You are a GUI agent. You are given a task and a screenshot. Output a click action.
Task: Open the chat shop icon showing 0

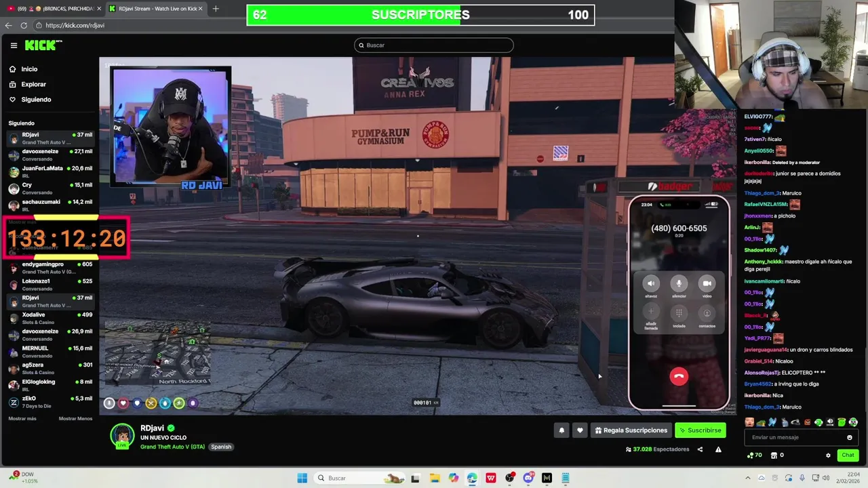click(777, 455)
